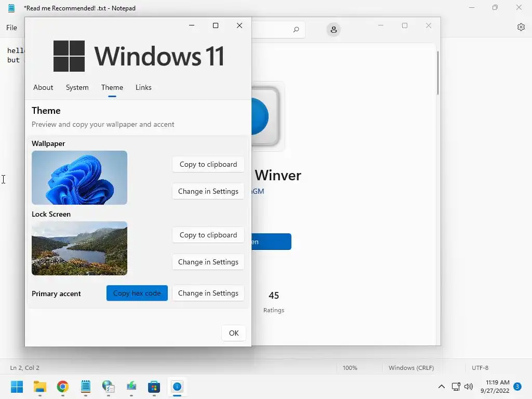Minimize the Winver dialog

(x=192, y=25)
